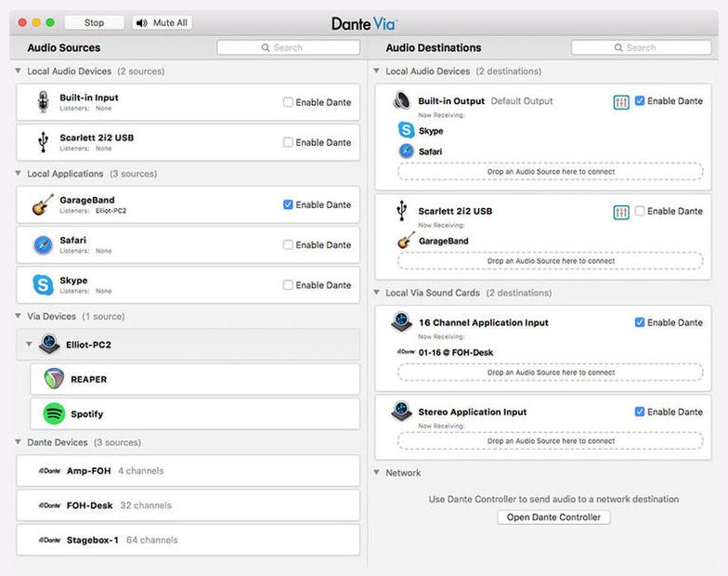Select the Spotify icon under Elliot-PC2
Image resolution: width=728 pixels, height=576 pixels.
click(x=54, y=413)
